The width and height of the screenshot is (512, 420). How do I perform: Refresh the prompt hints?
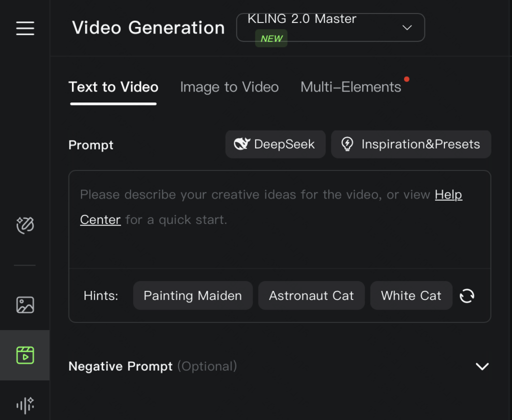(466, 296)
